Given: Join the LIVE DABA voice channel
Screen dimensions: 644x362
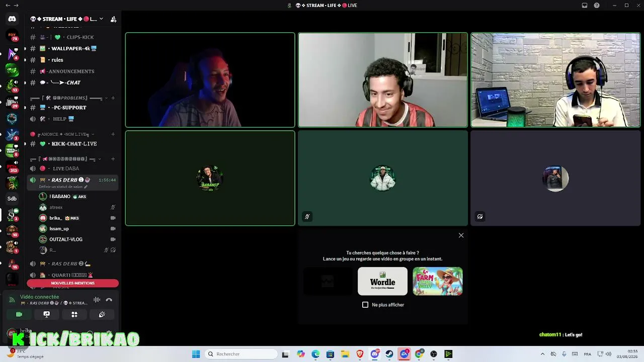Looking at the screenshot, I should click(72, 168).
